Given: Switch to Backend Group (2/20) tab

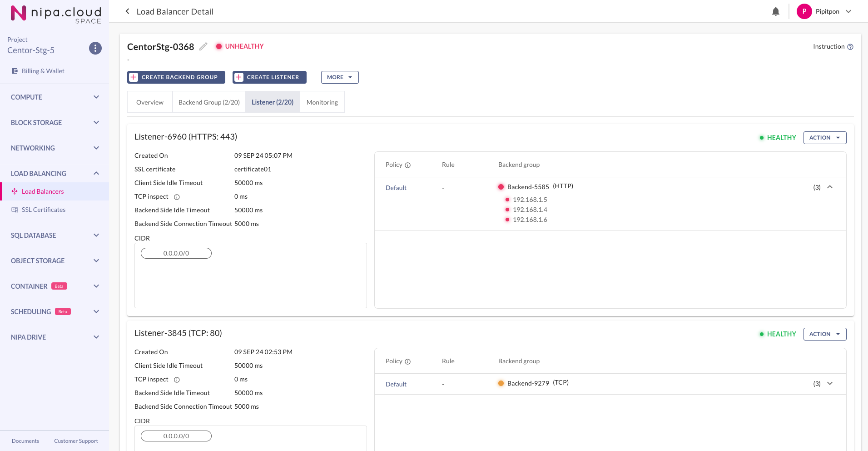Looking at the screenshot, I should [209, 102].
